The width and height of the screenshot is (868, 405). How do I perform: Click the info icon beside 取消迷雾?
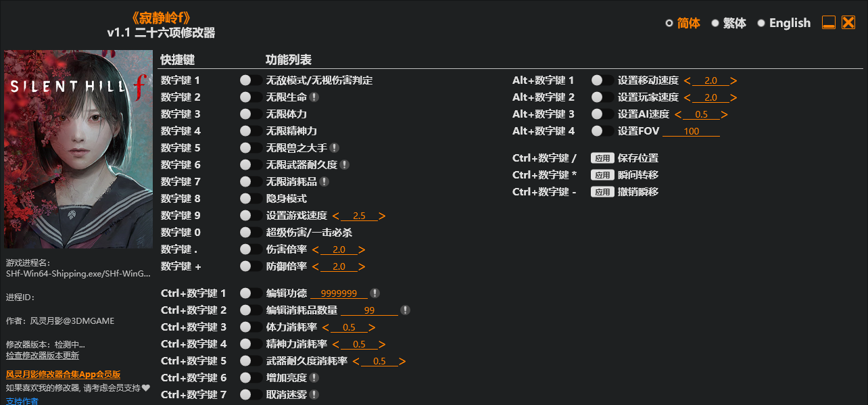314,395
